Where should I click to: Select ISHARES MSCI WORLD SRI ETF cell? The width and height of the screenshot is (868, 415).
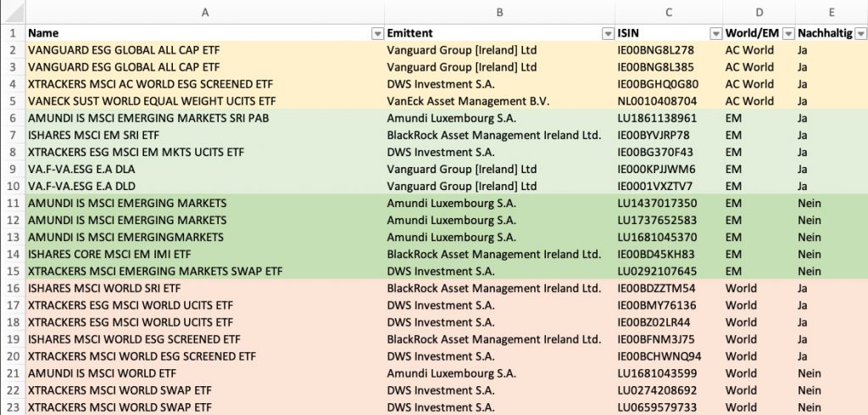pyautogui.click(x=205, y=288)
